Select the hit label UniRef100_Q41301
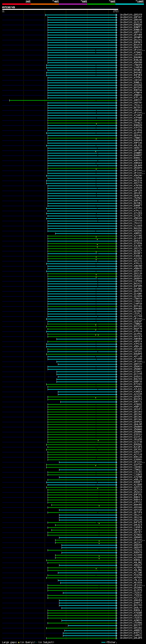Image resolution: width=146 pixels, height=644 pixels. (131, 40)
